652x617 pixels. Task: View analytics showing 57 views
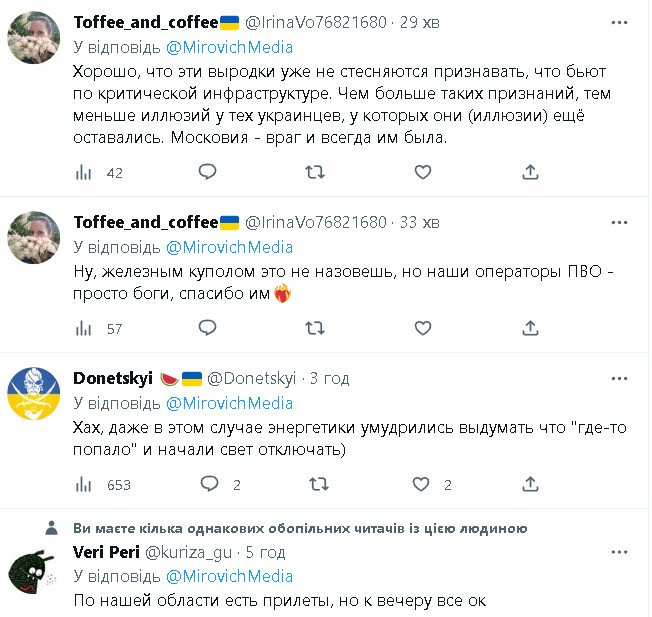[x=99, y=328]
